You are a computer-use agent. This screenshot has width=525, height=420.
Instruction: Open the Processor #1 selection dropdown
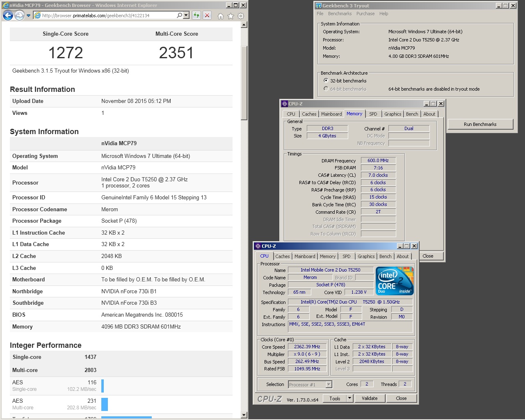[310, 384]
